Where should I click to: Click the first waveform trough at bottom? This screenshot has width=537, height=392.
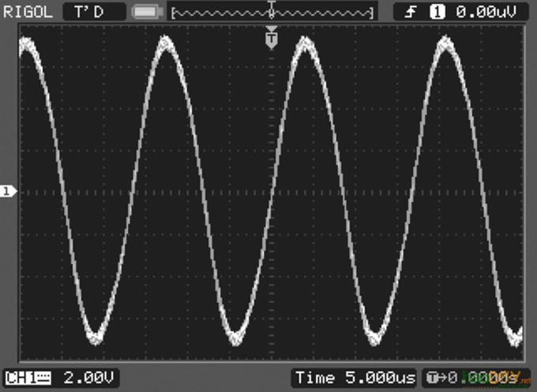pyautogui.click(x=95, y=335)
